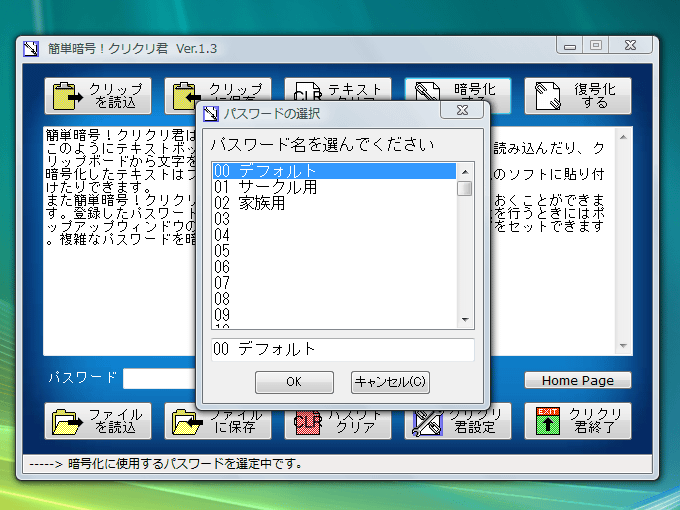Click the ファイルに保存 folder icon
Screen dimensions: 680x510
click(x=187, y=422)
